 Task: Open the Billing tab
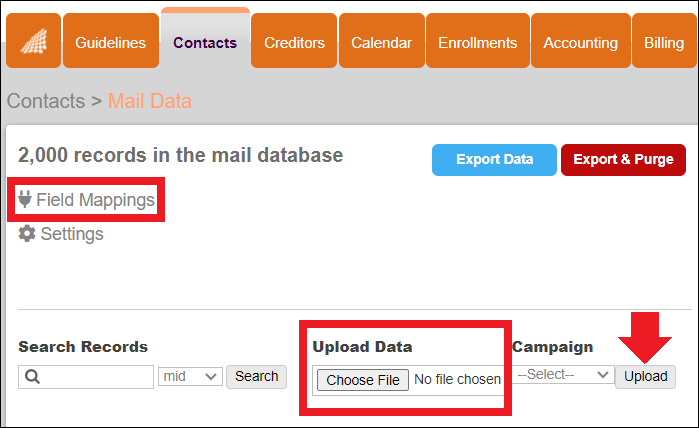(x=664, y=41)
